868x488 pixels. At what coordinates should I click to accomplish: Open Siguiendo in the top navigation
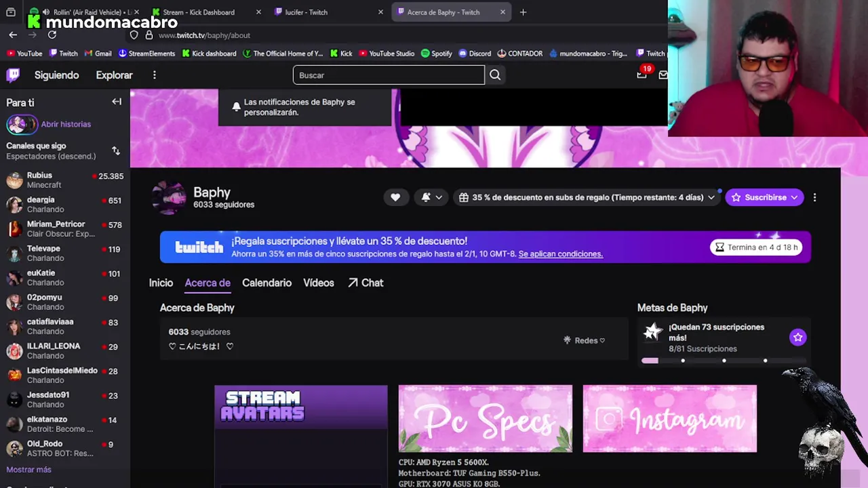coord(57,75)
